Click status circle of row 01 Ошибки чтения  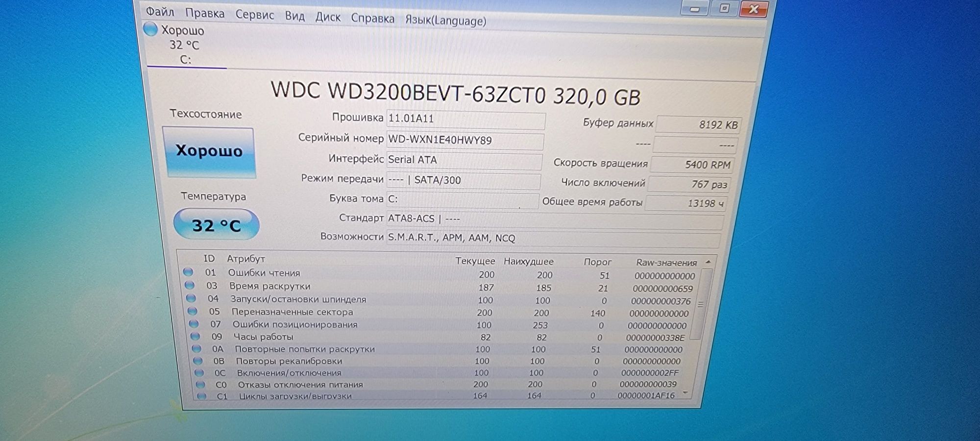point(188,271)
